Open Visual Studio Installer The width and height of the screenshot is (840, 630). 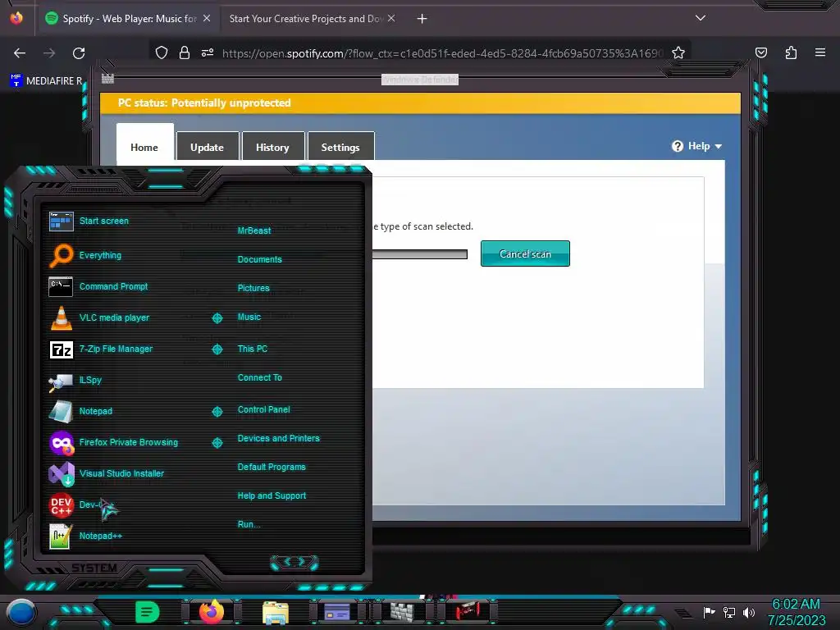coord(107,473)
